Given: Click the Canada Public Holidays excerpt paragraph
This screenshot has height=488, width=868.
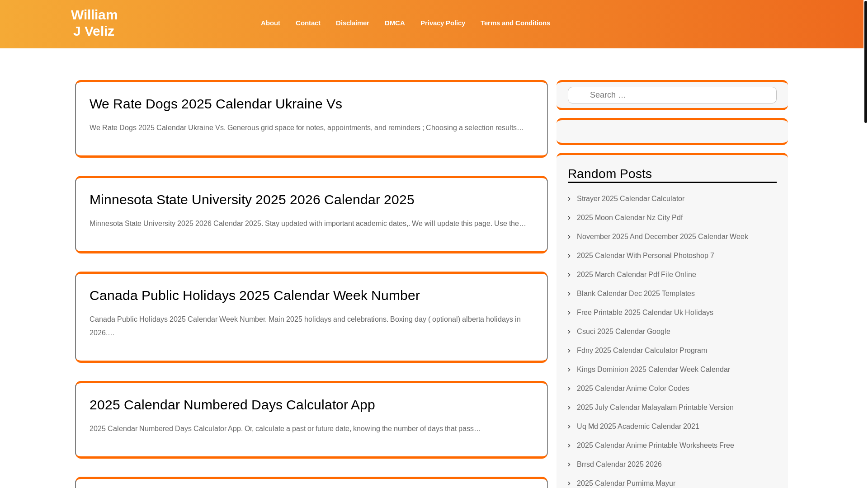Looking at the screenshot, I should pyautogui.click(x=305, y=326).
